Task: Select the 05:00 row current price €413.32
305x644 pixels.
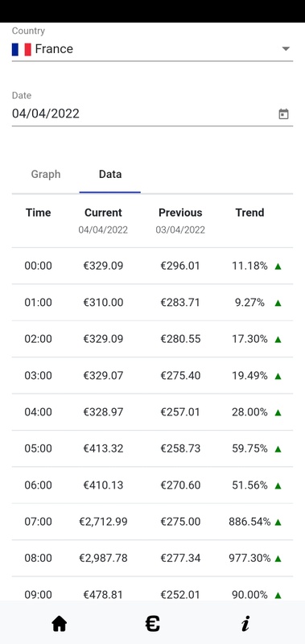Action: pyautogui.click(x=103, y=448)
